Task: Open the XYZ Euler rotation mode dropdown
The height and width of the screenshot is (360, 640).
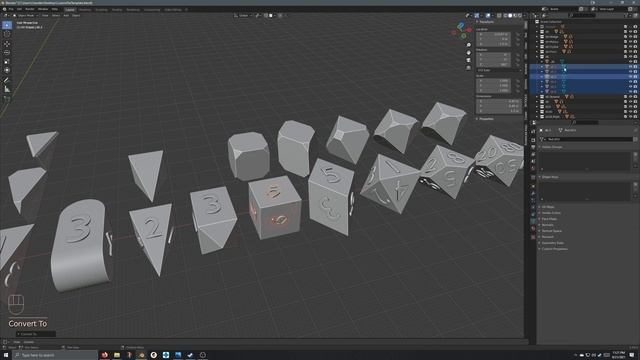Action: (499, 70)
